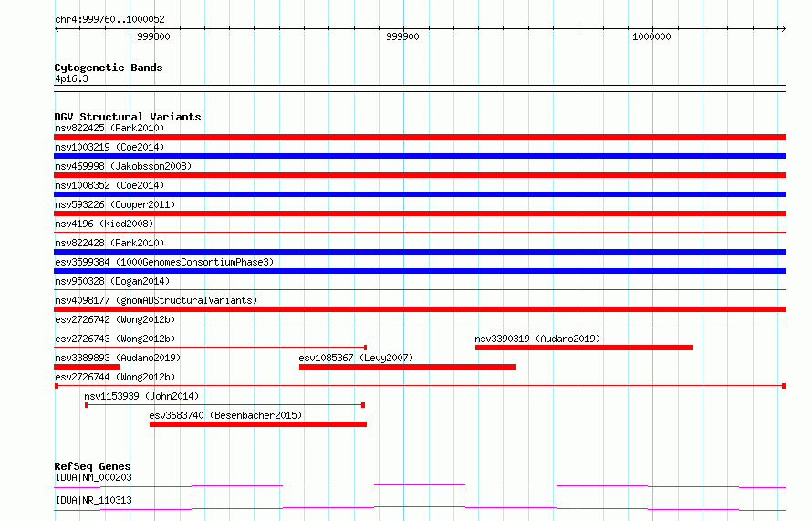Select the esv3683740 (Besenbacher2015) label
This screenshot has height=521, width=812.
(225, 415)
